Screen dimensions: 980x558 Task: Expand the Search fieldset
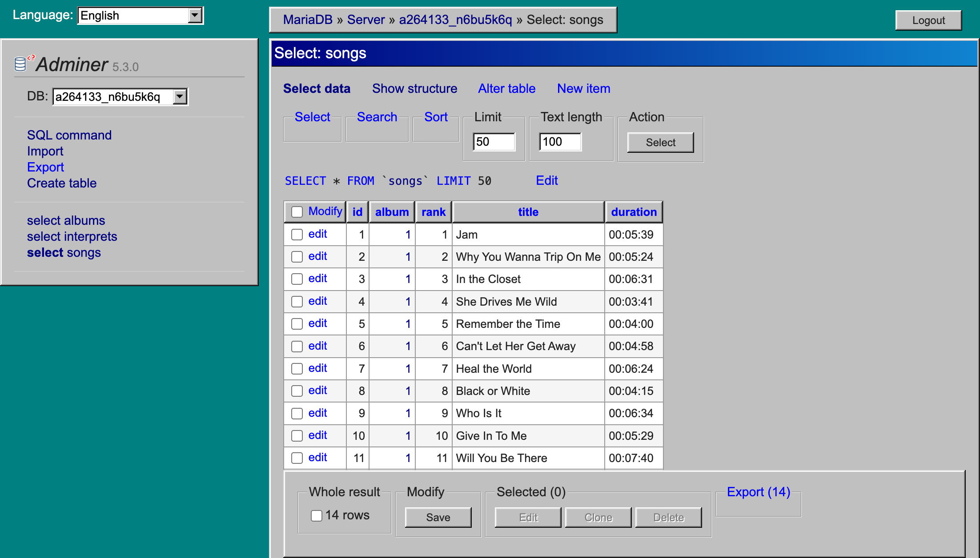(x=377, y=117)
